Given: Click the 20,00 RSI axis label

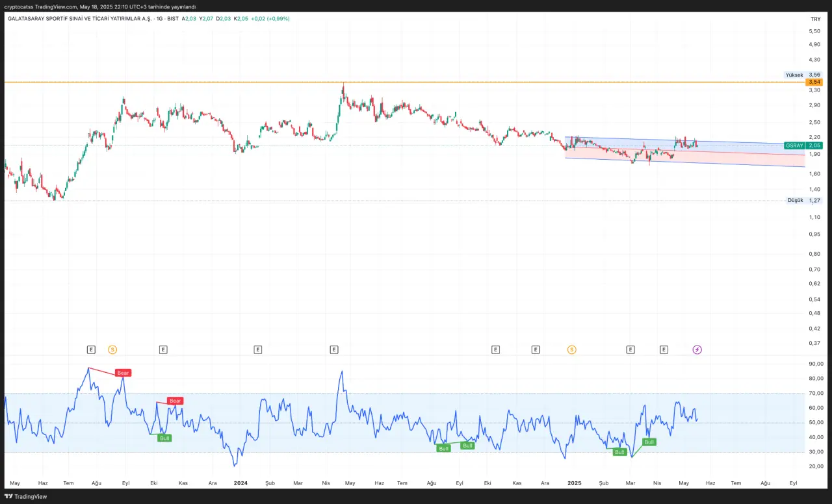Looking at the screenshot, I should [x=816, y=466].
